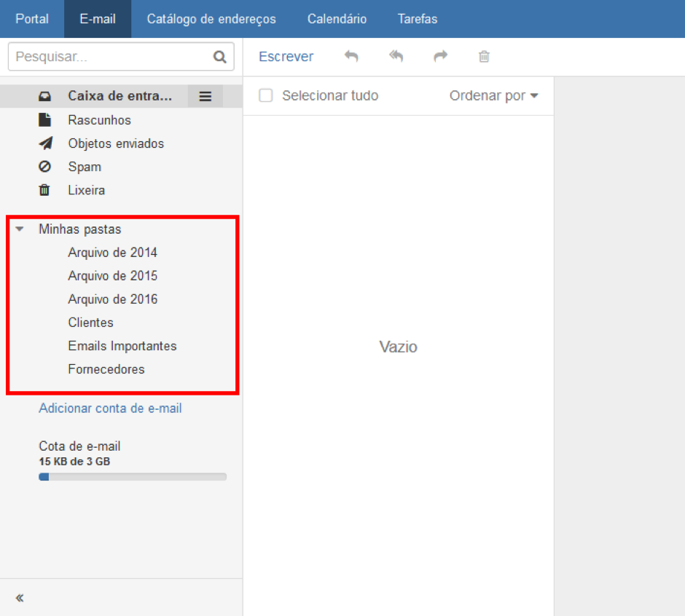Click the e-mail quota progress bar

click(x=132, y=477)
